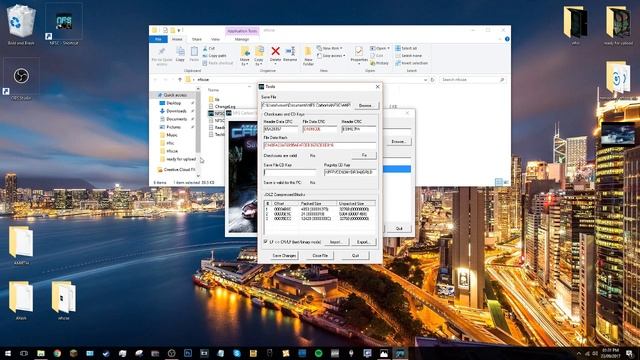Click Copy path in the Explorer ribbon
This screenshot has height=360, width=640.
tap(215, 56)
